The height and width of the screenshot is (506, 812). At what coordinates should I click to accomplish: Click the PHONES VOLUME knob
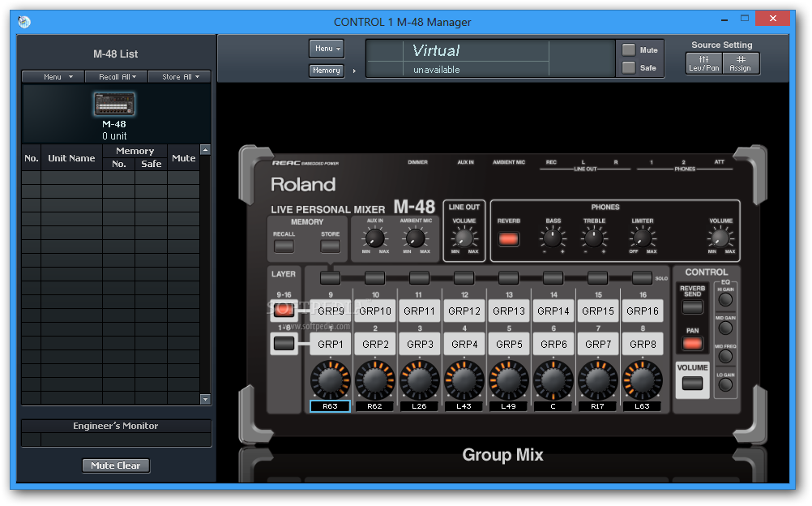720,238
